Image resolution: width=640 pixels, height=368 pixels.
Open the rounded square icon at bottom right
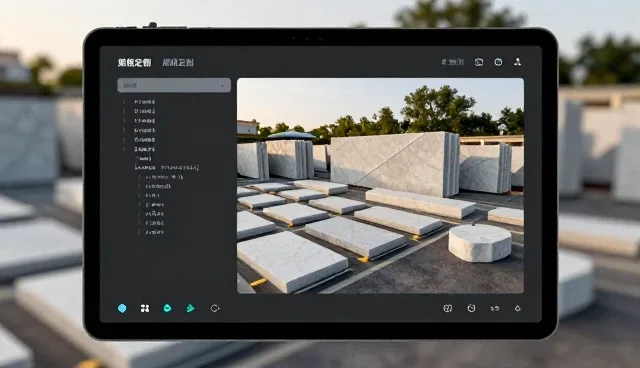click(447, 308)
